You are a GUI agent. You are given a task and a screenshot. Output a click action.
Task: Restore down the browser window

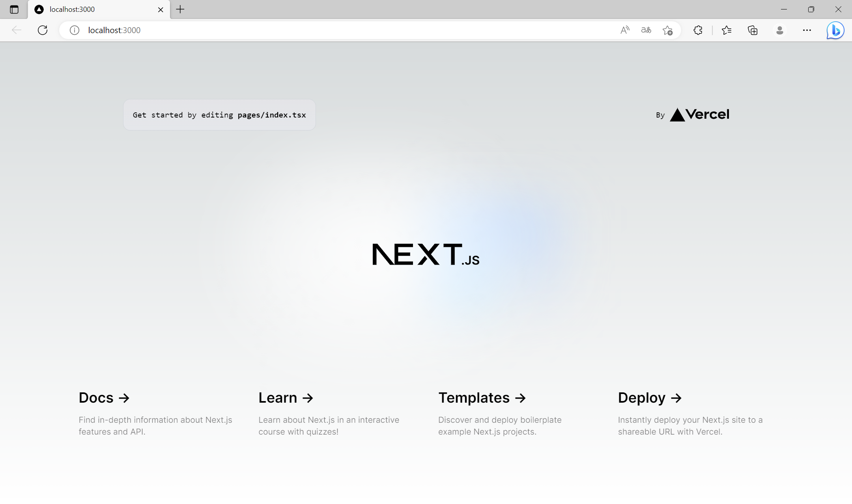click(811, 9)
